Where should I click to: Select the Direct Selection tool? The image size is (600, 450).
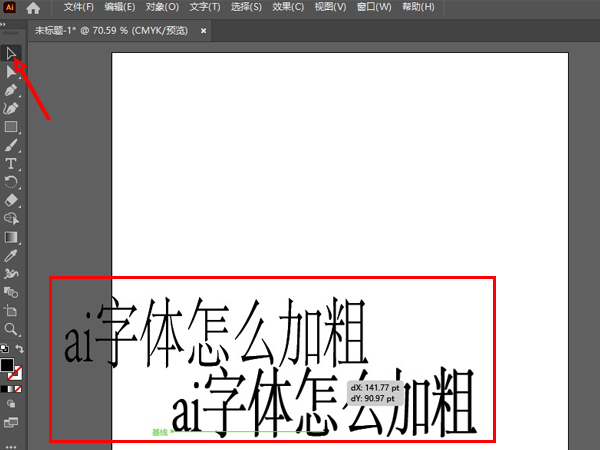click(11, 71)
